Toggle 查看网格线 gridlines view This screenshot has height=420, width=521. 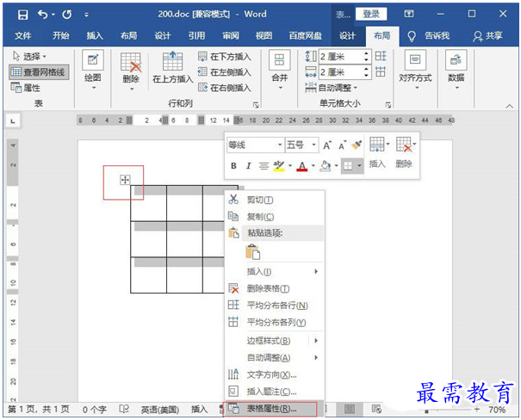click(39, 72)
